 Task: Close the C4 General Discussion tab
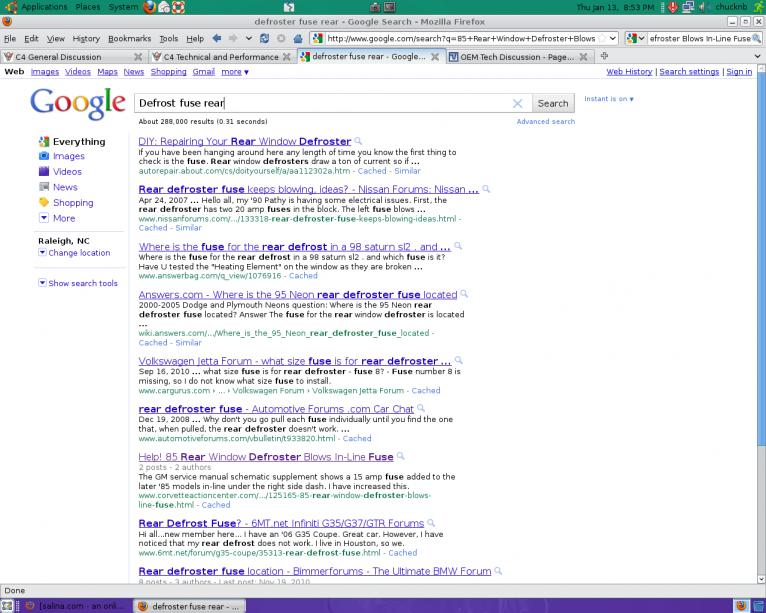138,57
